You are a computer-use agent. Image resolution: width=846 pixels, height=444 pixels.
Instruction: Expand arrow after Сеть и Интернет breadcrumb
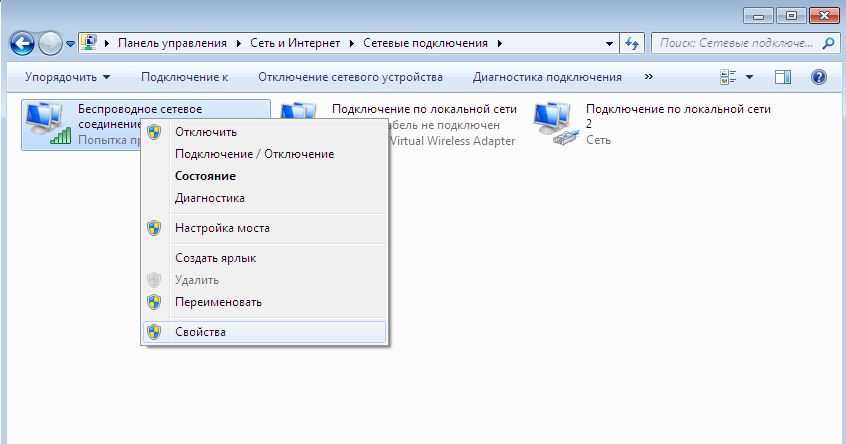352,43
